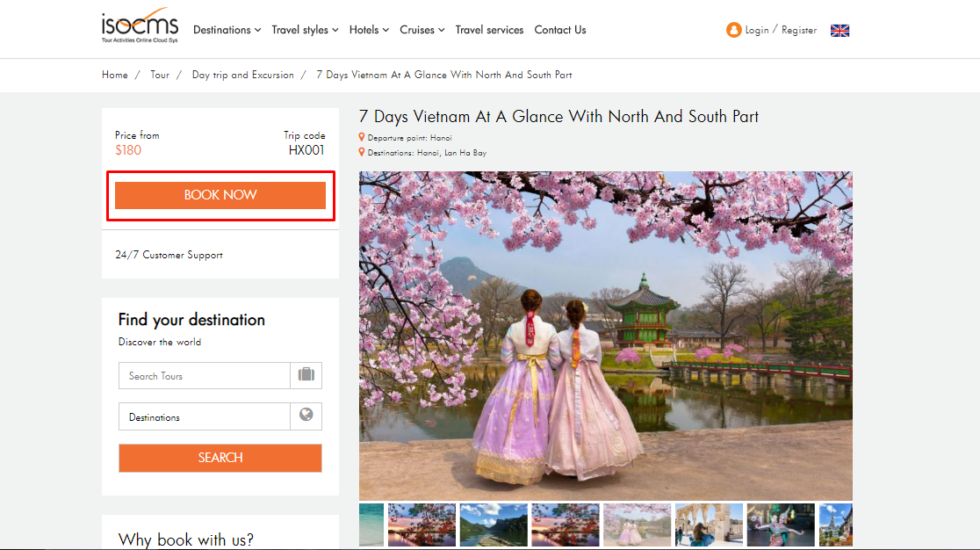The height and width of the screenshot is (550, 980).
Task: Select the green mountain river thumbnail
Action: [x=494, y=525]
